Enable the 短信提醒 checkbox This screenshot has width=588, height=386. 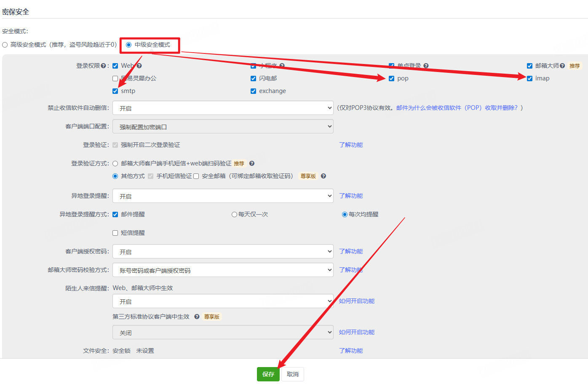point(115,233)
